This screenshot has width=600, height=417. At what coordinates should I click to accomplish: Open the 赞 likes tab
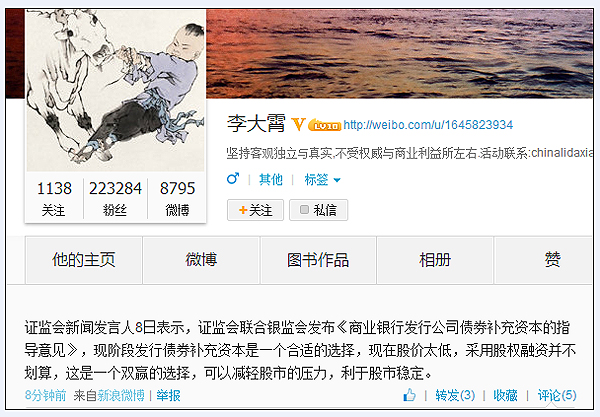[552, 260]
